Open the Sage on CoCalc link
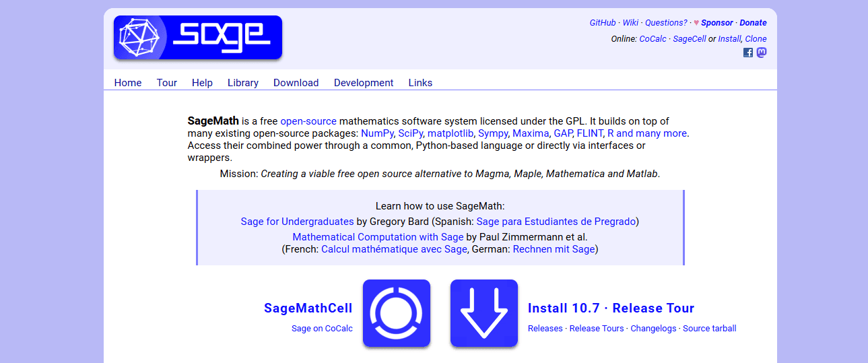This screenshot has width=868, height=363. click(x=322, y=329)
